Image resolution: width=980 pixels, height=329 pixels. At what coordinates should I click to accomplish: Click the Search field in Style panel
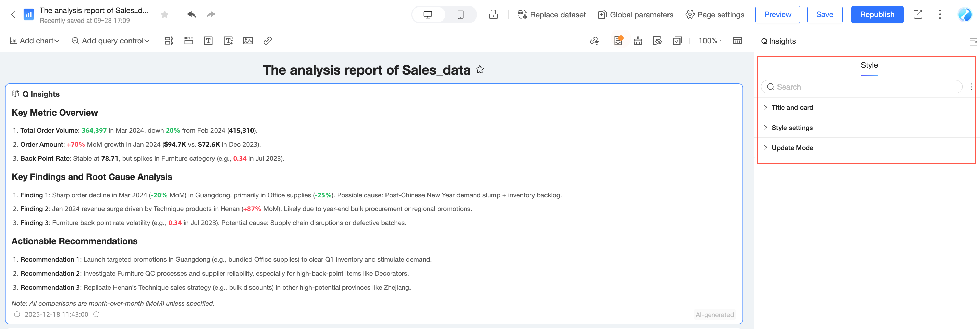[862, 87]
